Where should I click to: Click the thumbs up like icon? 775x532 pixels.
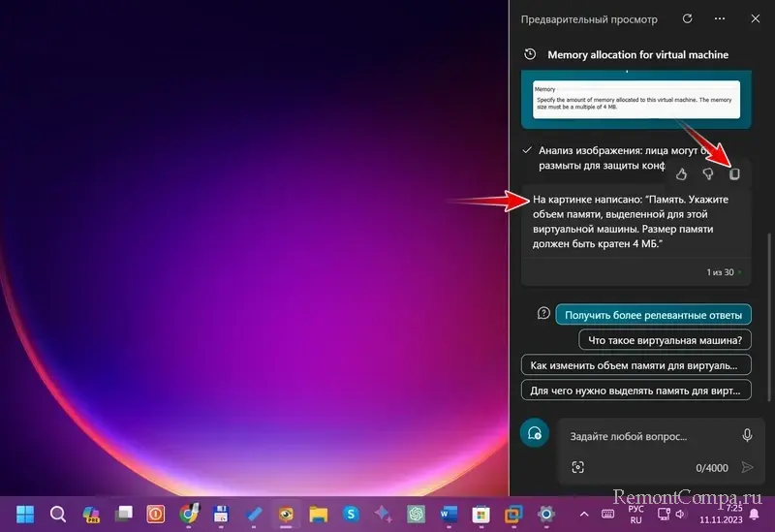point(681,174)
